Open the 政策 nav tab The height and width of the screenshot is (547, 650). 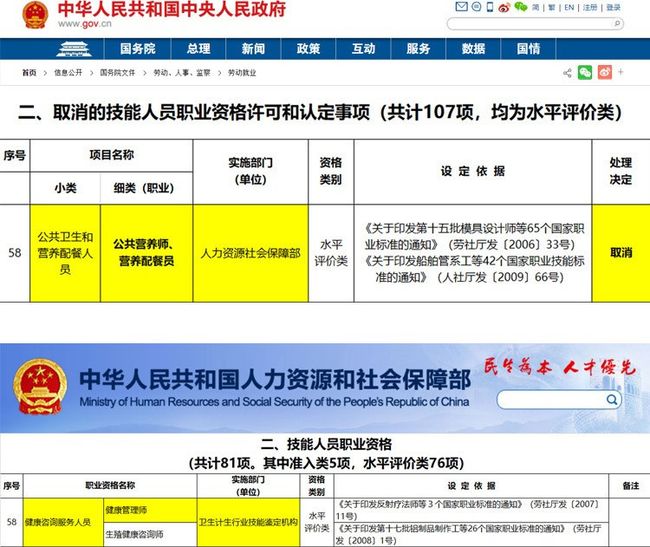pyautogui.click(x=308, y=49)
